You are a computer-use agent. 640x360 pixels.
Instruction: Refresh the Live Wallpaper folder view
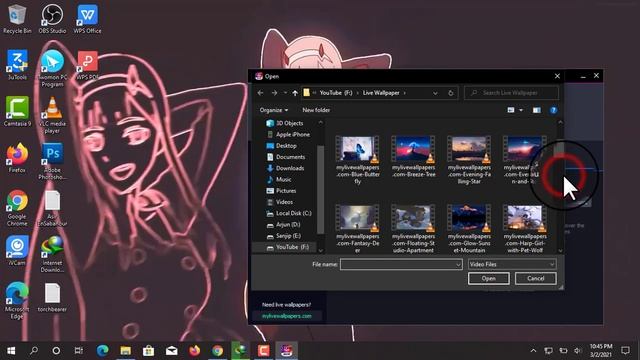tap(451, 93)
